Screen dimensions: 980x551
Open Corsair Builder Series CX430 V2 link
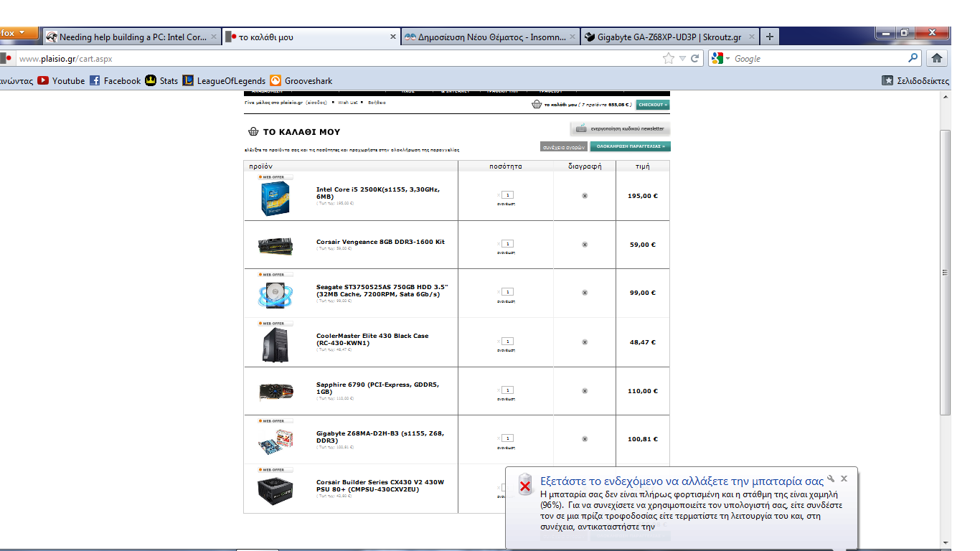(380, 485)
